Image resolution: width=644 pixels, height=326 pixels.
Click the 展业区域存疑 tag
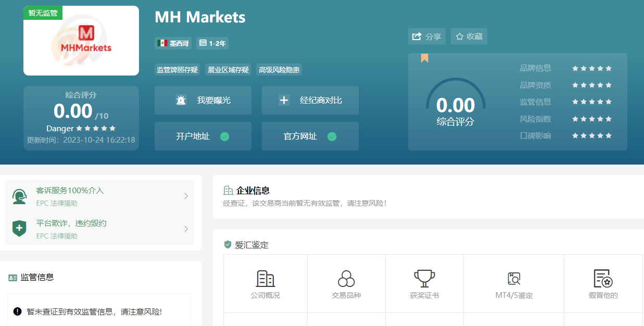(x=228, y=70)
